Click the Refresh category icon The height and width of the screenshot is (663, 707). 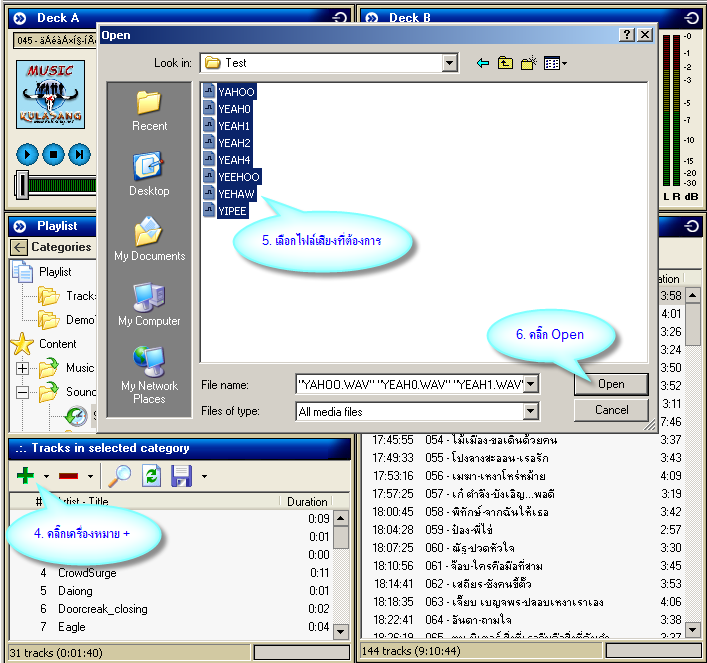coord(152,476)
